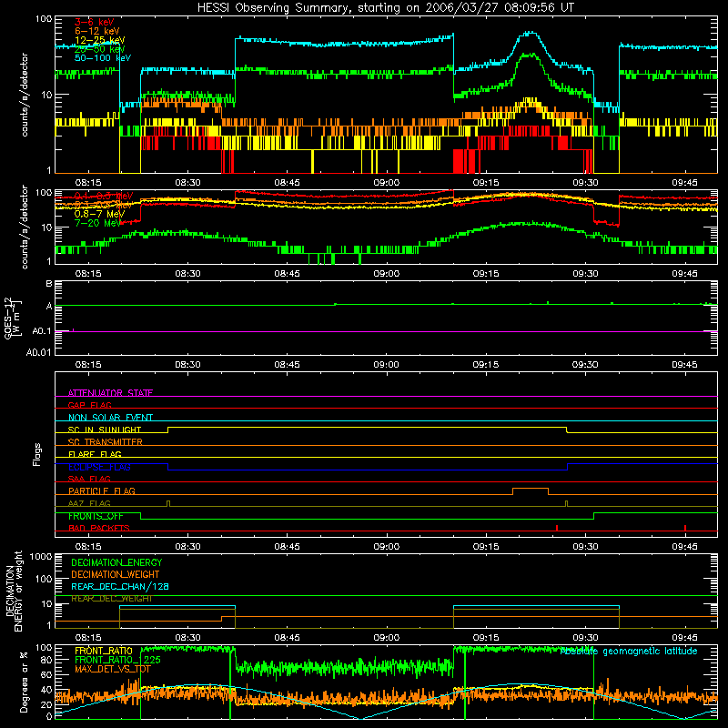Click the DECIMATION_ENERGY legend label
Screen dimensions: 728x728
116,562
